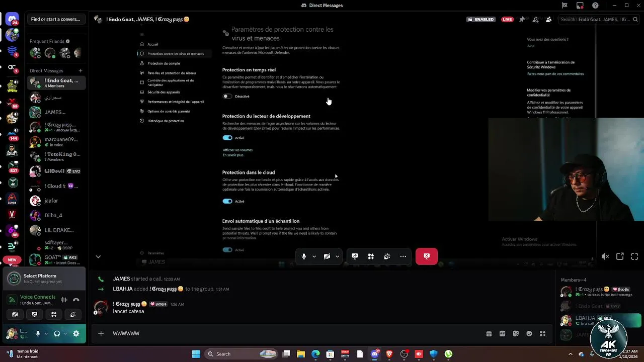Select Historique de protection in streamed sidebar
The width and height of the screenshot is (644, 362).
click(166, 121)
